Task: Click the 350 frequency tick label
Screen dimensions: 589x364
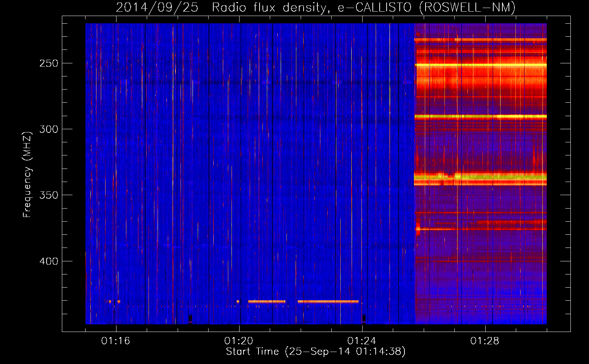Action: coord(49,195)
